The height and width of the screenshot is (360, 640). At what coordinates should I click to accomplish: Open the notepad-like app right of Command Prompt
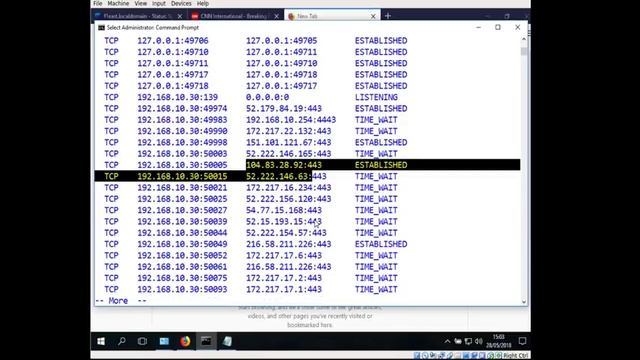[227, 341]
